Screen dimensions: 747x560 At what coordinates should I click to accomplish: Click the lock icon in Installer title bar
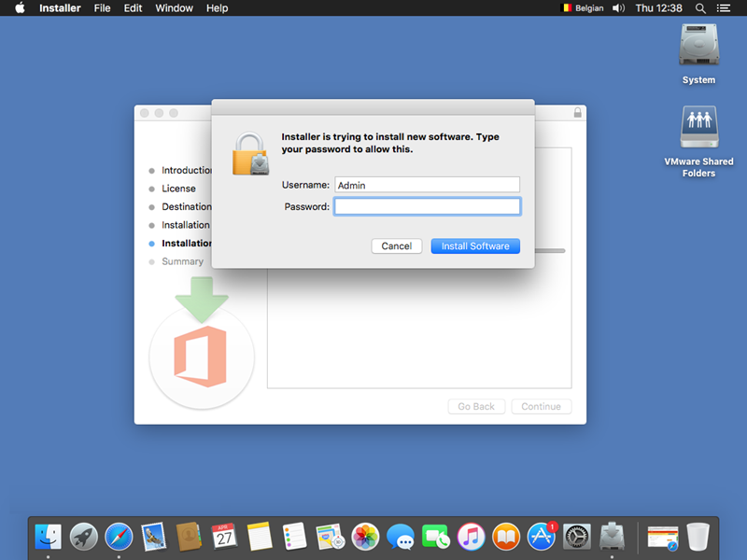(x=577, y=112)
